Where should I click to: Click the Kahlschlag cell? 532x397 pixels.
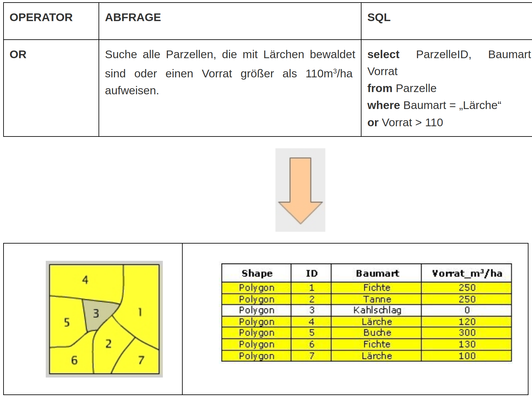(x=377, y=310)
